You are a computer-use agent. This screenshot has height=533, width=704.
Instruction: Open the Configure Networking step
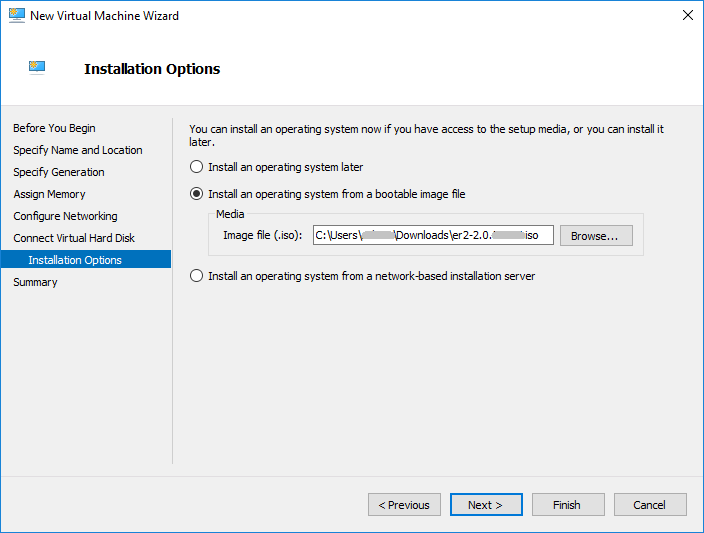pyautogui.click(x=65, y=216)
